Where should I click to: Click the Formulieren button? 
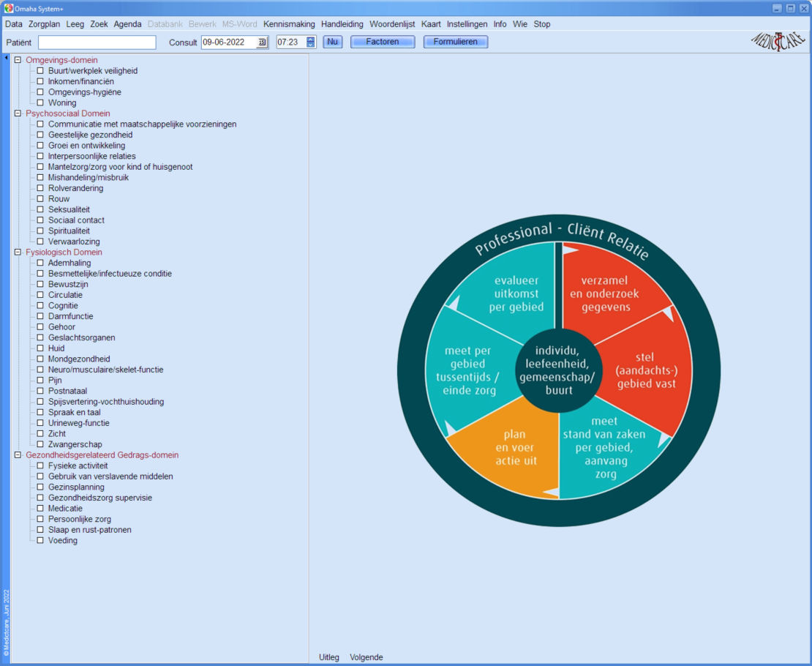click(455, 42)
